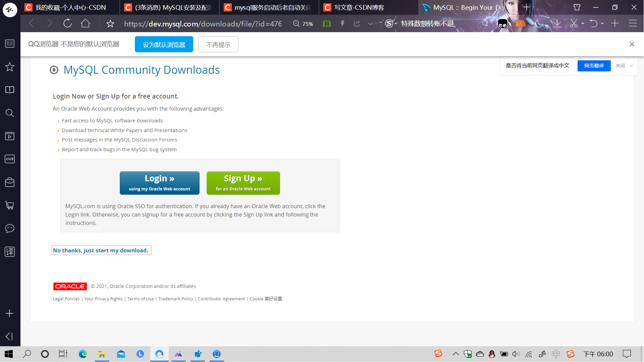The height and width of the screenshot is (362, 644).
Task: Click 不再提示 button
Action: pyautogui.click(x=218, y=45)
